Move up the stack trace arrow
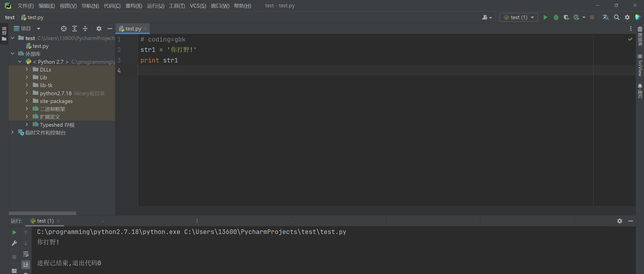 click(x=26, y=232)
